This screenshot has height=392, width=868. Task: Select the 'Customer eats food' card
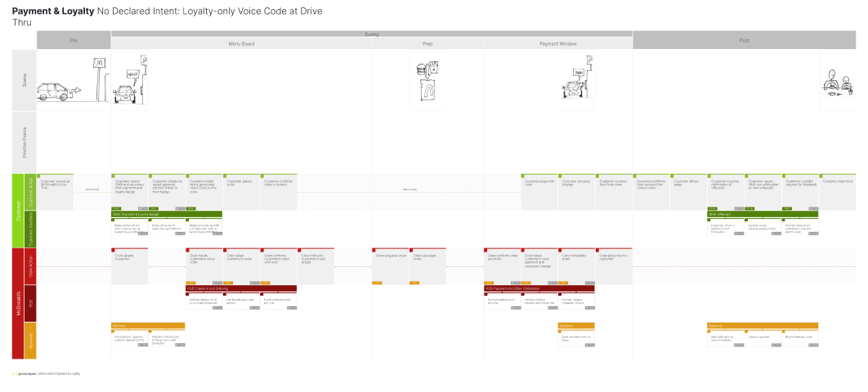[837, 192]
